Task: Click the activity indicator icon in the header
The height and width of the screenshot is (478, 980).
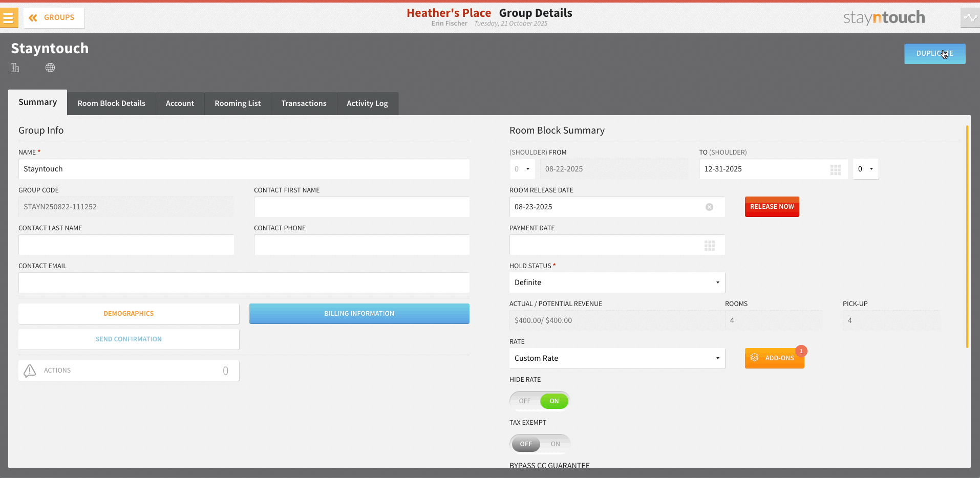Action: click(x=970, y=18)
